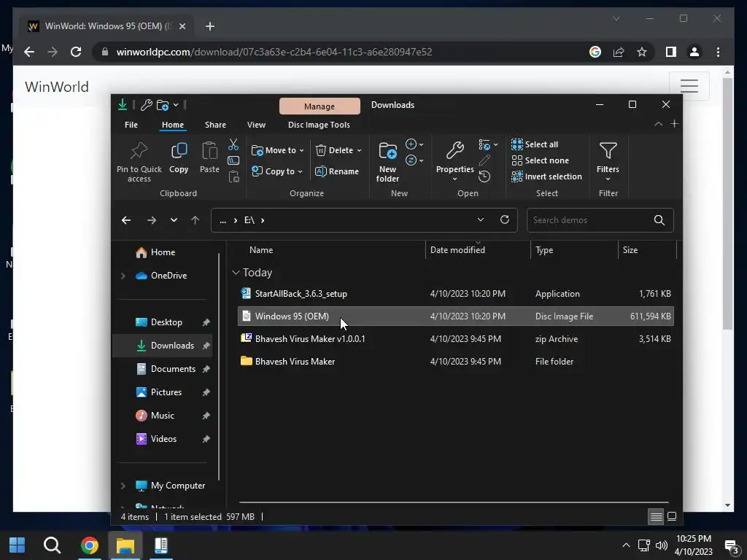Viewport: 747px width, 560px height.
Task: Click the Paste icon in the ribbon
Action: 209,152
